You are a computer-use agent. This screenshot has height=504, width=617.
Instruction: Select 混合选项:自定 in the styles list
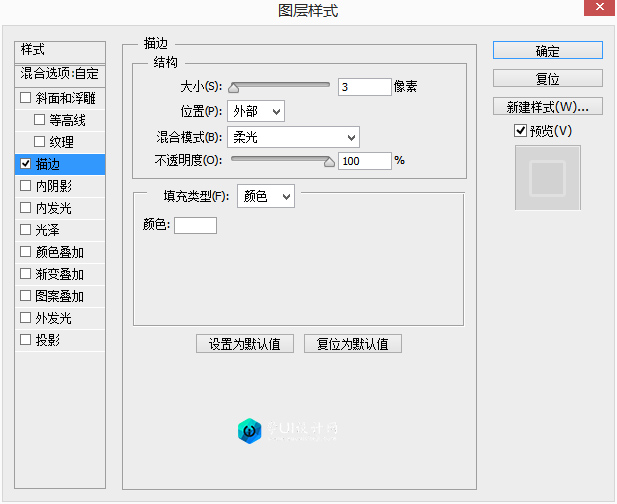(60, 74)
